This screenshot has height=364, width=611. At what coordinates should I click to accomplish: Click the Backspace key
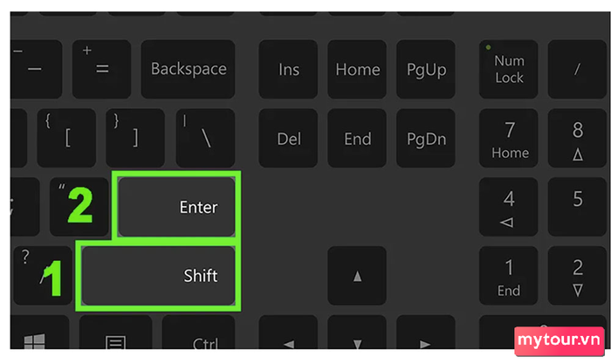pos(189,69)
